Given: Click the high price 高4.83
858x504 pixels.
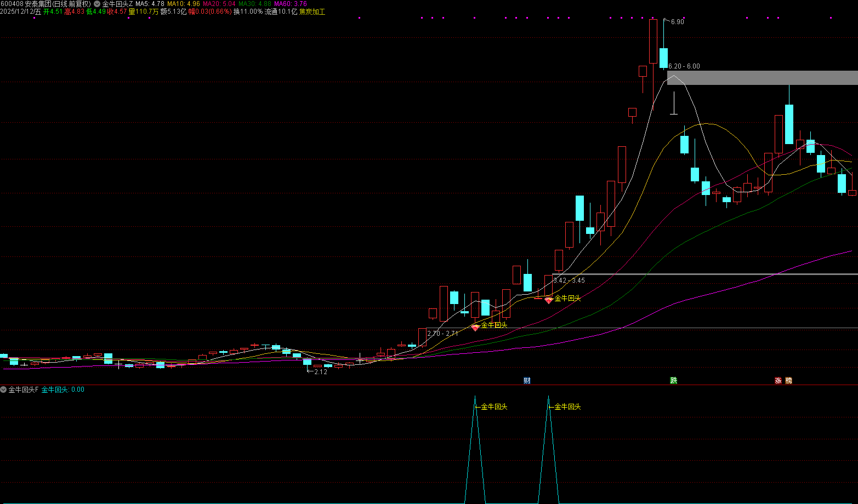Looking at the screenshot, I should click(74, 12).
